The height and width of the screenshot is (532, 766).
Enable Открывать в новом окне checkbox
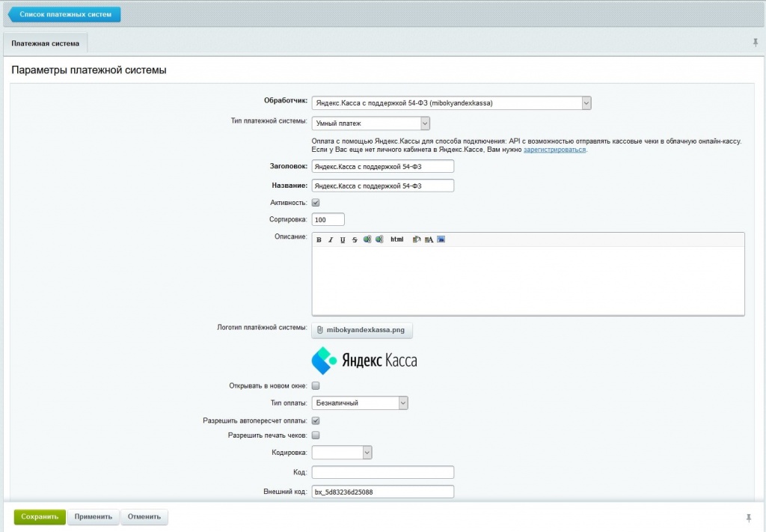tap(316, 386)
